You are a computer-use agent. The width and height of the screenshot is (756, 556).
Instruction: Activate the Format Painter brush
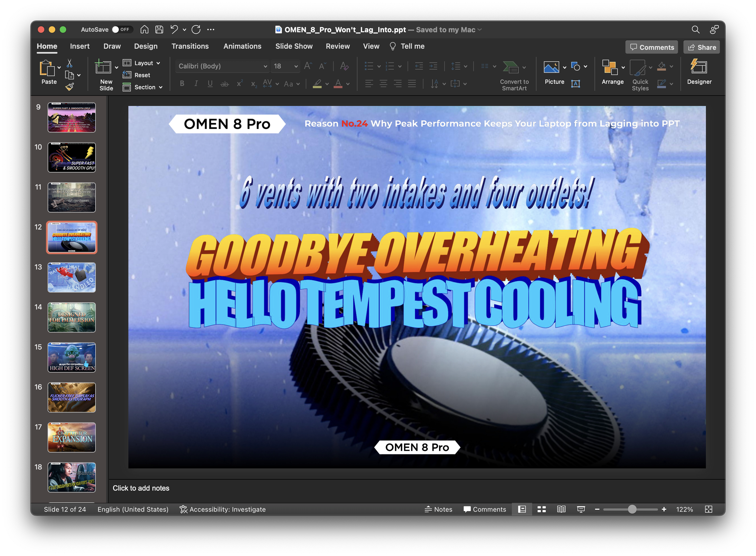pos(69,87)
